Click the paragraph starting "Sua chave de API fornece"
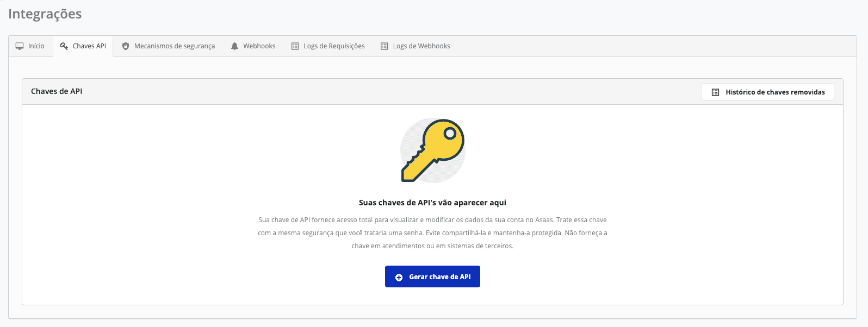The image size is (868, 327). tap(432, 233)
